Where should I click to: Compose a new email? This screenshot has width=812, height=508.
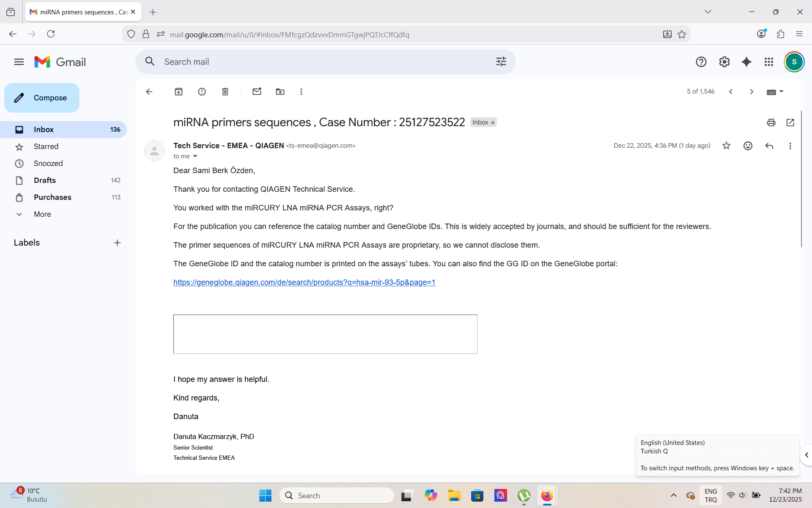[x=42, y=98]
